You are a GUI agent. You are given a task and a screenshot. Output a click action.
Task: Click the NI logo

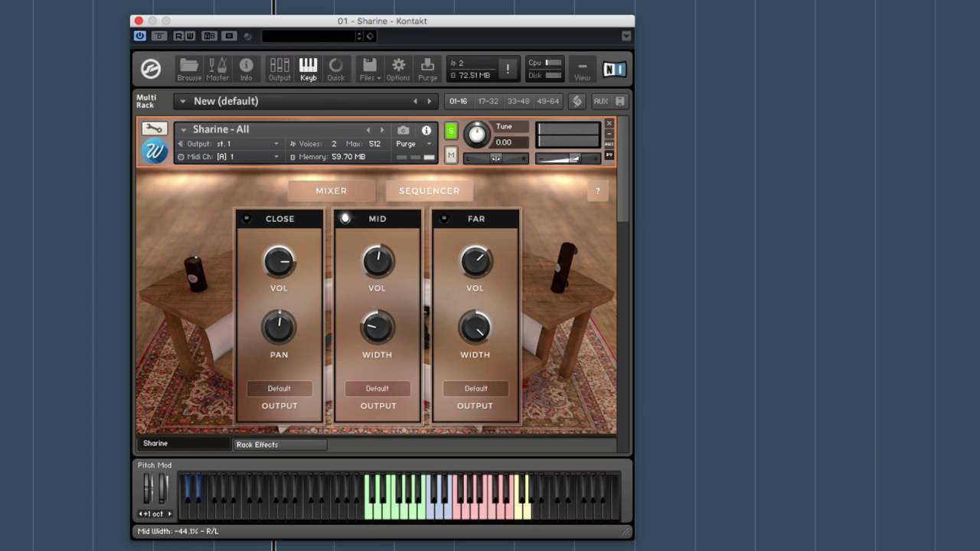614,70
